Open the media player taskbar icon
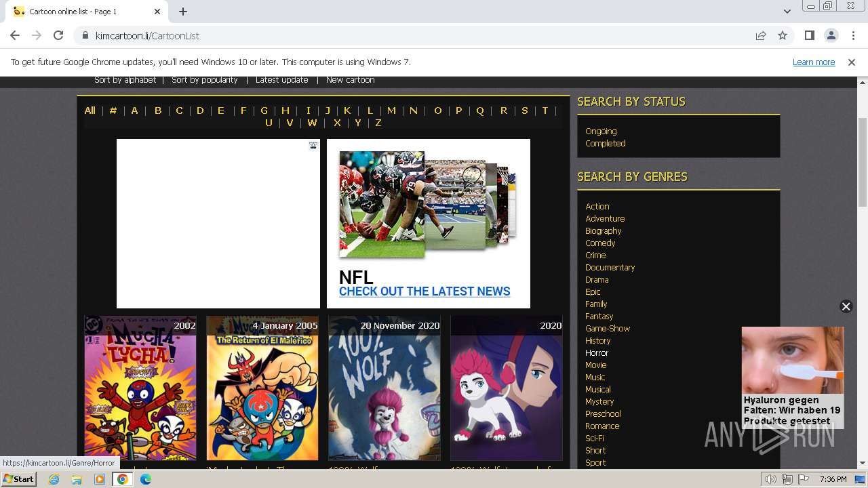The width and height of the screenshot is (868, 488). point(100,479)
